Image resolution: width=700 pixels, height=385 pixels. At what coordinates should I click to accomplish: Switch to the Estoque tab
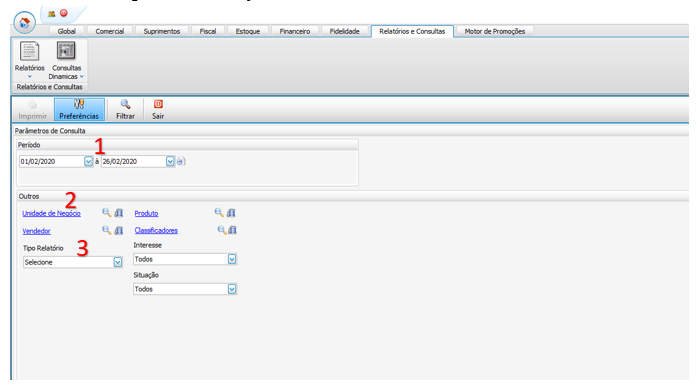coord(248,31)
